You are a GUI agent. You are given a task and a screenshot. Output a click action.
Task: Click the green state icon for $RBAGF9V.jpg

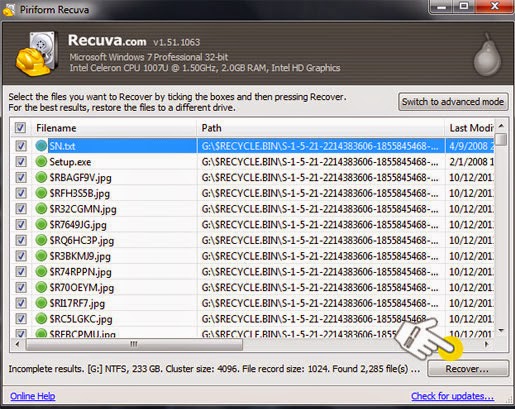point(41,177)
